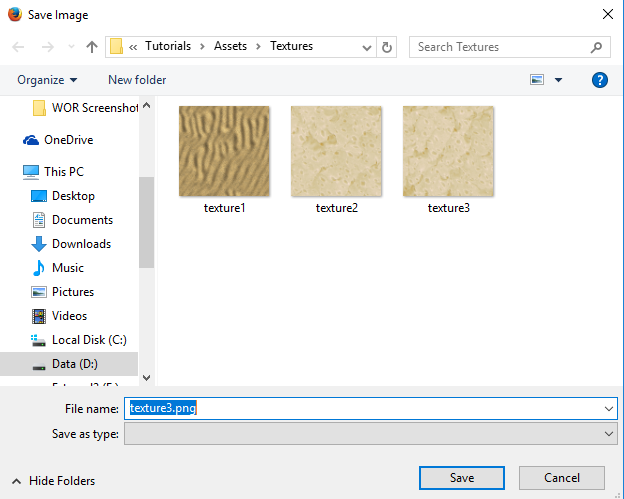Click the Textures breadcrumb in address bar
Image resolution: width=624 pixels, height=499 pixels.
[x=291, y=46]
